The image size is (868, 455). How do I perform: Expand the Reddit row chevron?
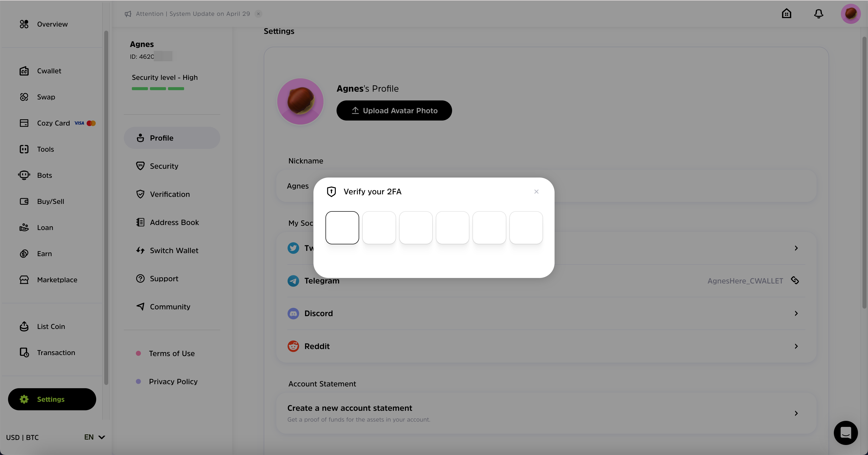(x=796, y=346)
